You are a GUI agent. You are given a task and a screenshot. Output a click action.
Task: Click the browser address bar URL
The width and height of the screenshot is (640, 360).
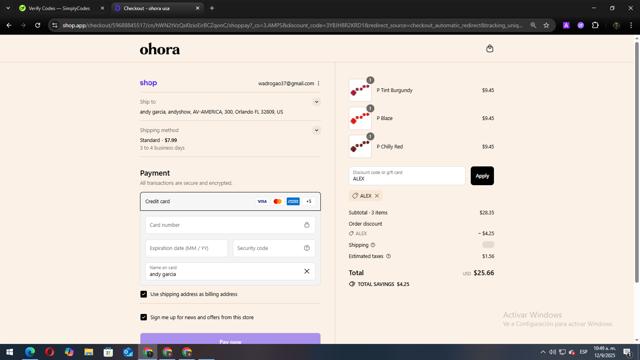click(292, 25)
